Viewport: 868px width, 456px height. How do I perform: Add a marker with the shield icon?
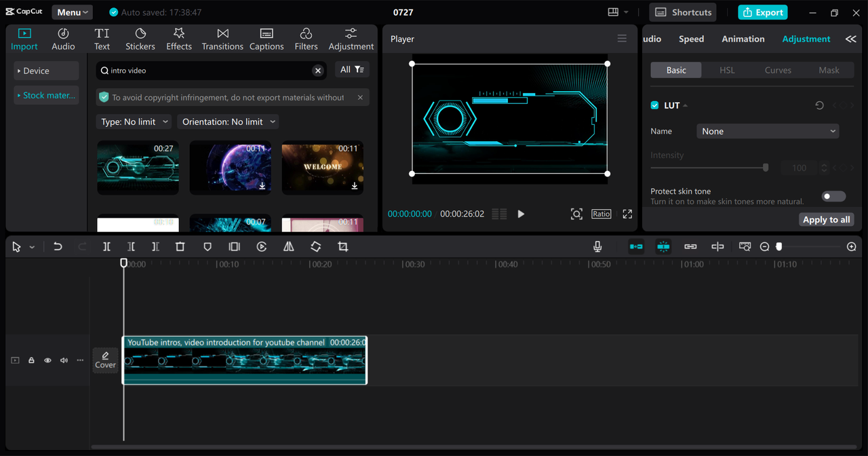(x=208, y=247)
